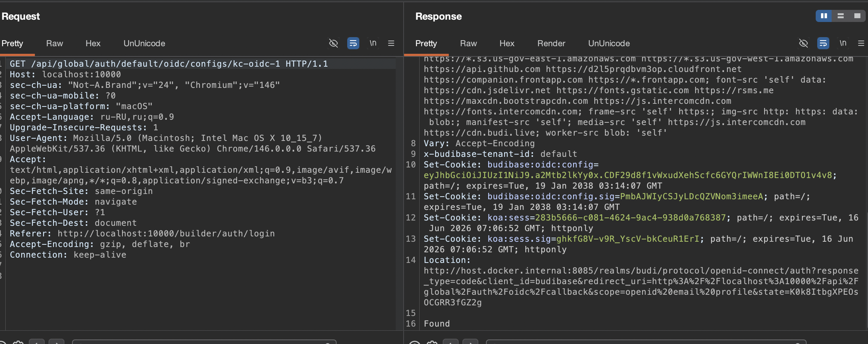Toggle word wrap in the Request panel
Image resolution: width=868 pixels, height=344 pixels.
[x=353, y=43]
